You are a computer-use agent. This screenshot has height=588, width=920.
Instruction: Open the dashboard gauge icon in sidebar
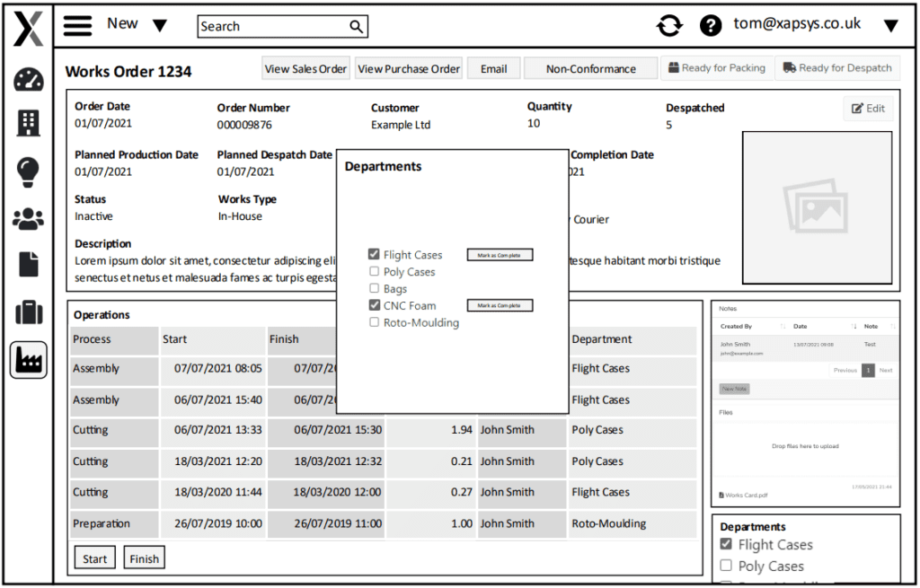[x=28, y=80]
